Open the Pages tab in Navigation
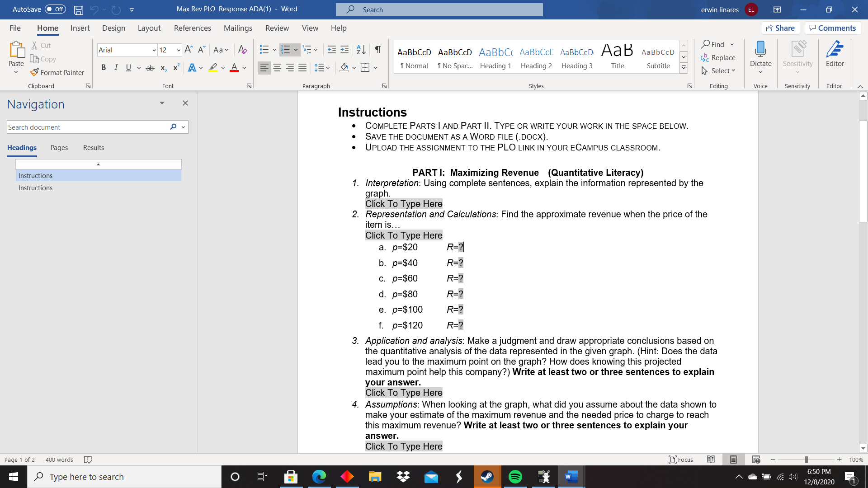Image resolution: width=868 pixels, height=488 pixels. [59, 147]
